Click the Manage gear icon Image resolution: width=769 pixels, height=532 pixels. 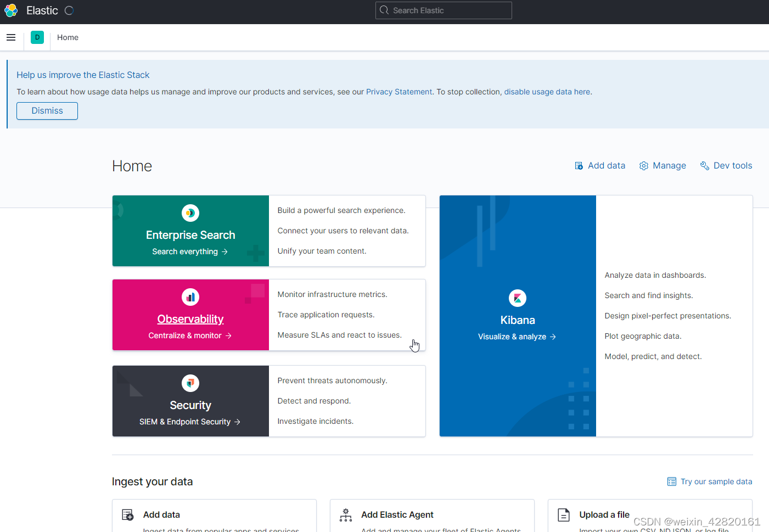click(x=643, y=165)
